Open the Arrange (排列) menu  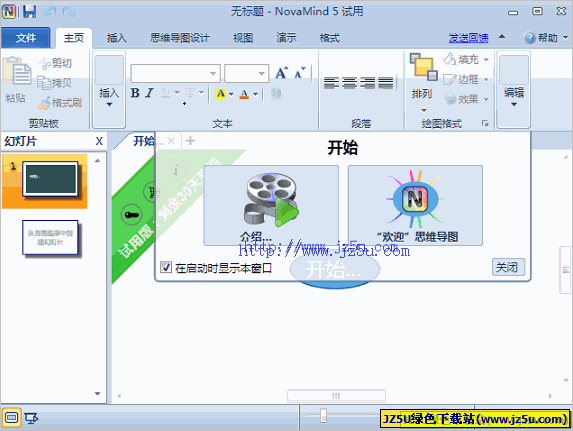click(x=423, y=82)
